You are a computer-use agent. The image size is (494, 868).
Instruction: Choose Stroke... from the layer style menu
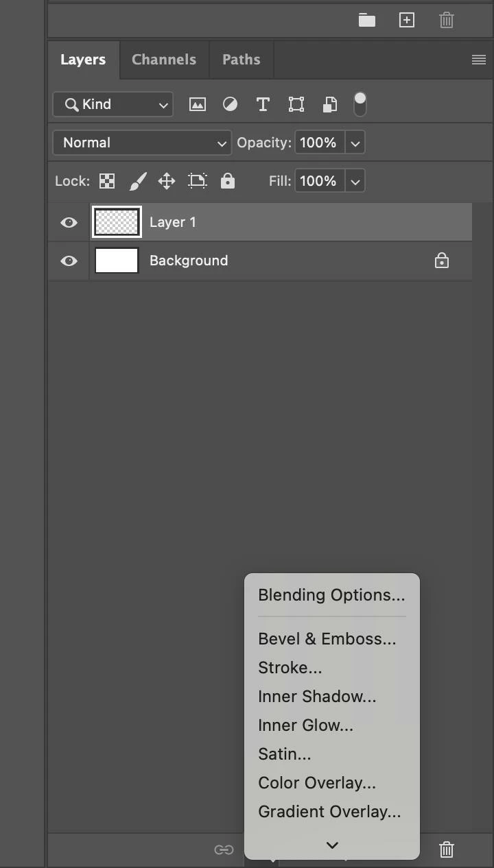[290, 668]
